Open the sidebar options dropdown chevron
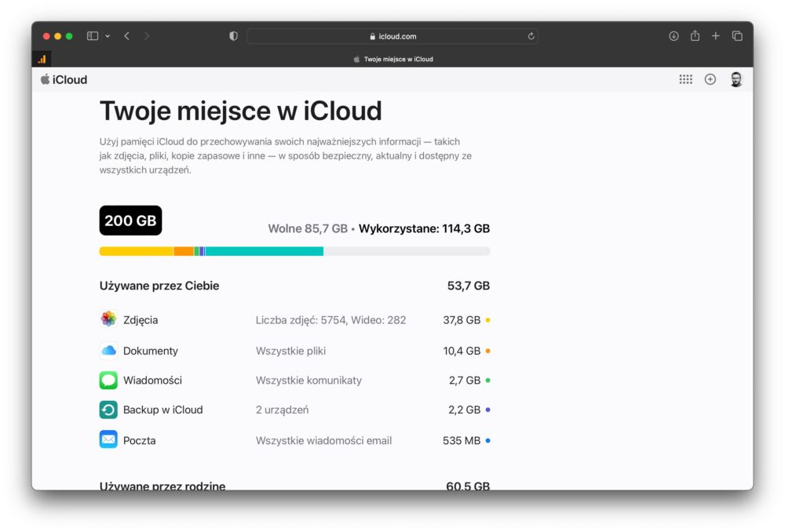Image resolution: width=785 pixels, height=532 pixels. [x=108, y=36]
